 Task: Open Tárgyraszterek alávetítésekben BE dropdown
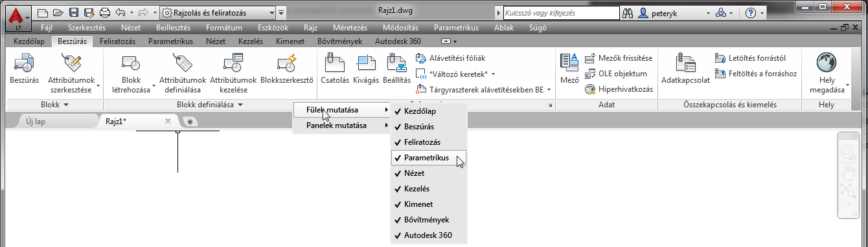click(x=483, y=90)
